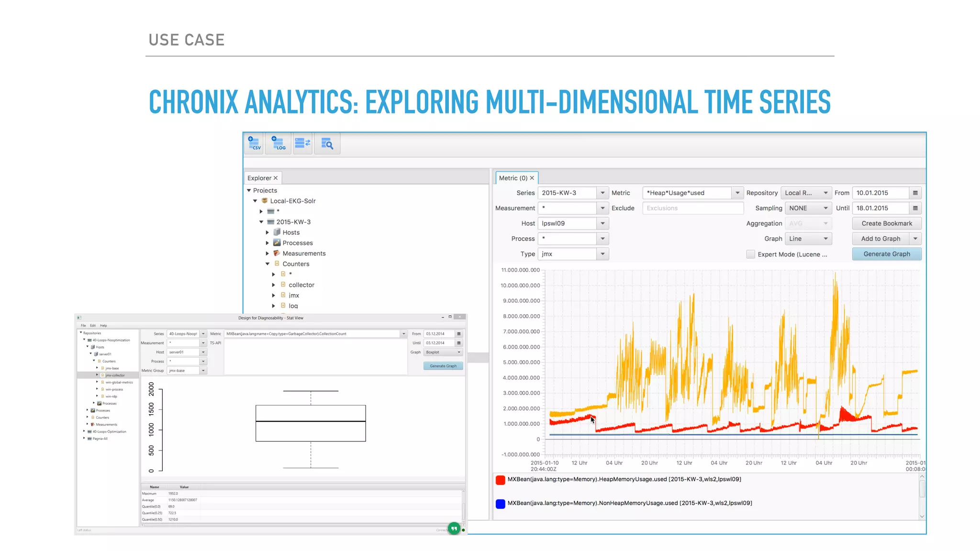
Task: Expand the log counter node
Action: pos(274,306)
